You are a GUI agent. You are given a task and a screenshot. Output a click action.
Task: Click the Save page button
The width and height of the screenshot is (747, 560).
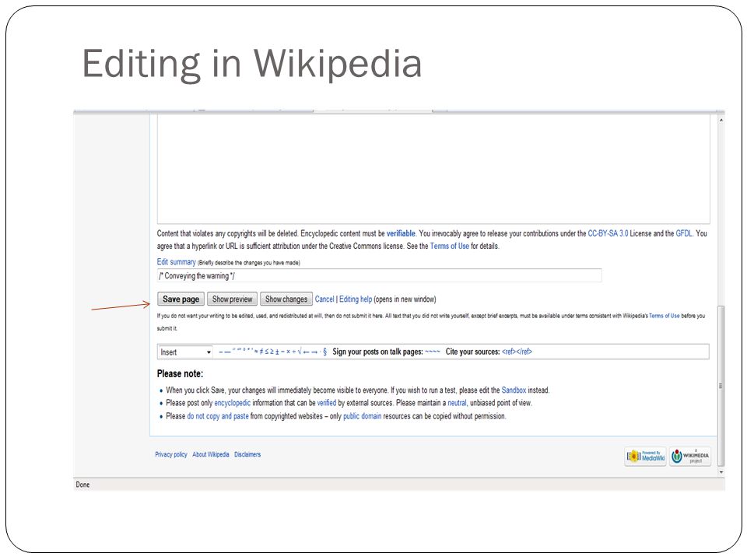pos(181,299)
